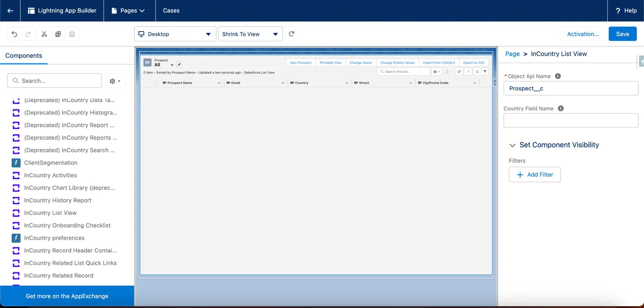644x308 pixels.
Task: Click the Cut scissors icon
Action: 44,34
